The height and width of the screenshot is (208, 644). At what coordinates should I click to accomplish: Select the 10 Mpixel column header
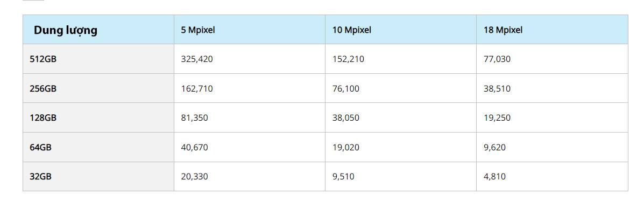[x=401, y=30]
